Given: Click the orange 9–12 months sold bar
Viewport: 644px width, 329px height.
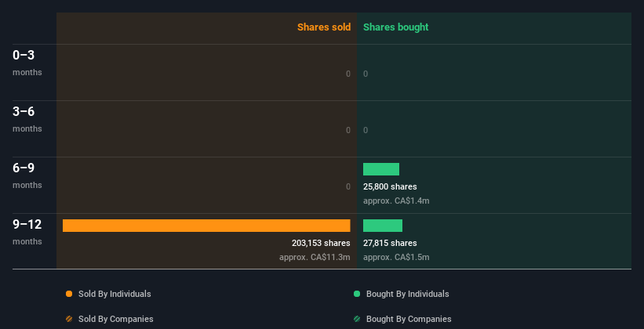Looking at the screenshot, I should [206, 226].
